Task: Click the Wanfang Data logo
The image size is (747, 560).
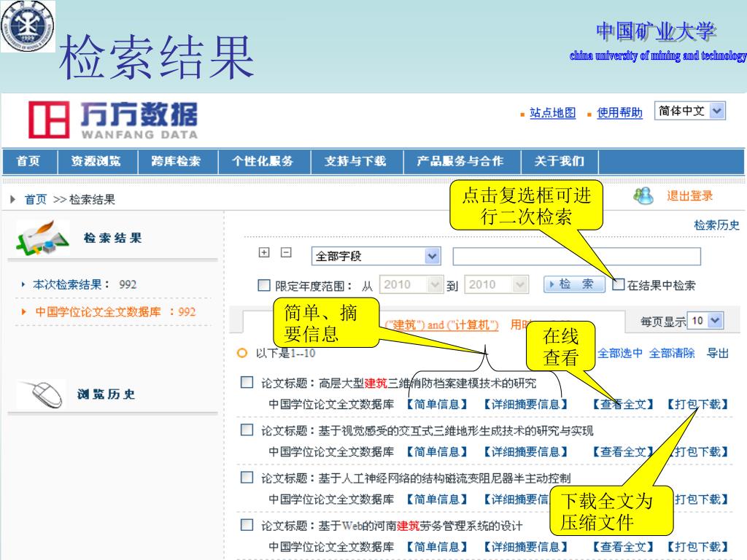Action: (113, 120)
